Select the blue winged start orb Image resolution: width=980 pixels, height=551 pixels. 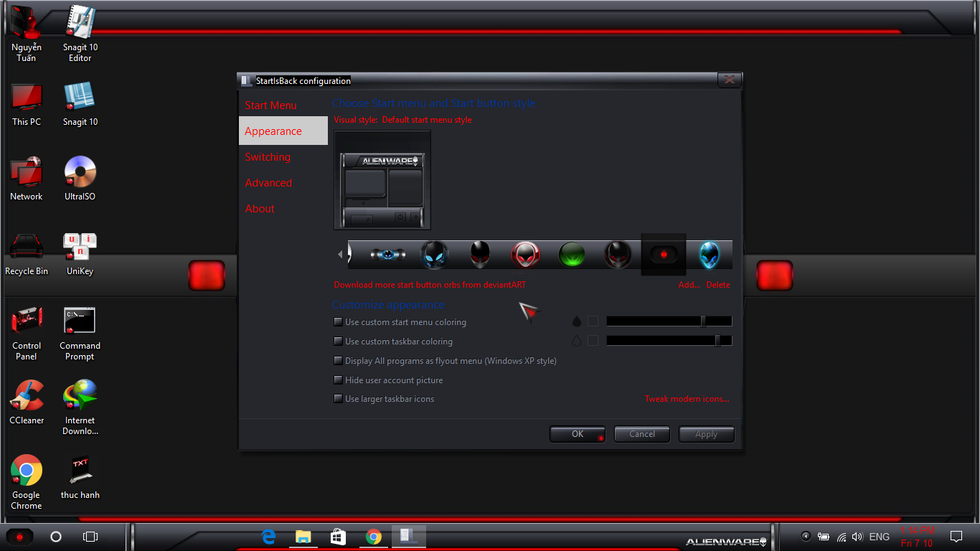388,255
